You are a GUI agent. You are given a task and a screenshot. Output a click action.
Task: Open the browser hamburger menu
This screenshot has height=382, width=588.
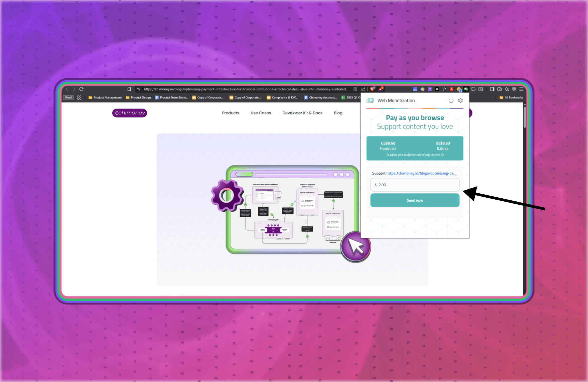click(x=521, y=89)
